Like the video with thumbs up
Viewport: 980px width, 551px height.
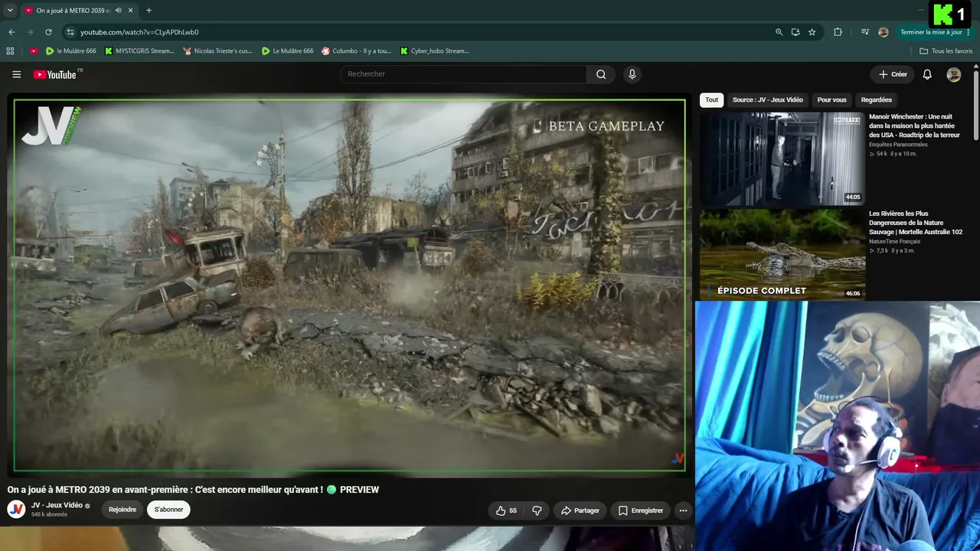pos(506,510)
